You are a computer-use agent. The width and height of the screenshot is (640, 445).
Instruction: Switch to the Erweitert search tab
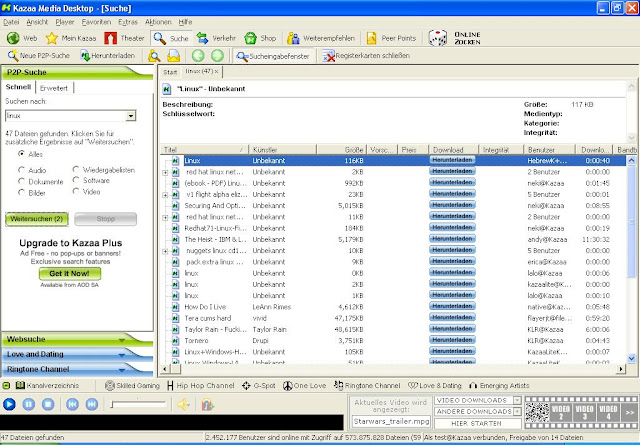tap(54, 88)
